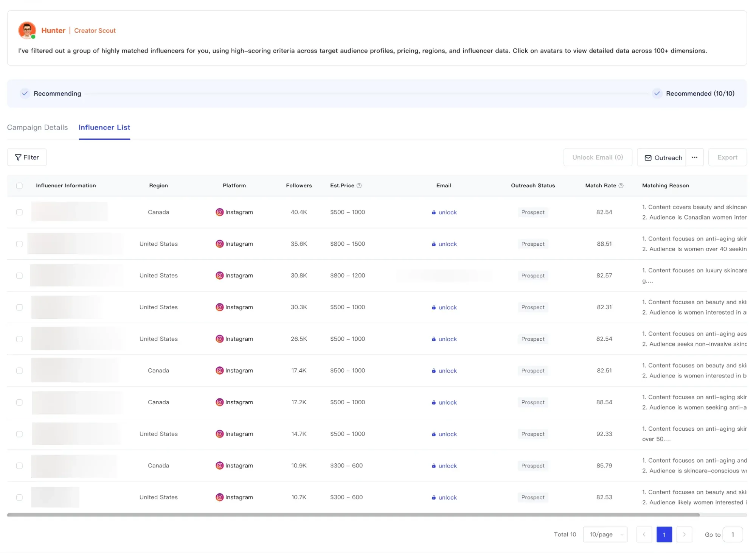Image resolution: width=756 pixels, height=553 pixels.
Task: Click unlock link in the 26.5K followers row
Action: click(447, 339)
